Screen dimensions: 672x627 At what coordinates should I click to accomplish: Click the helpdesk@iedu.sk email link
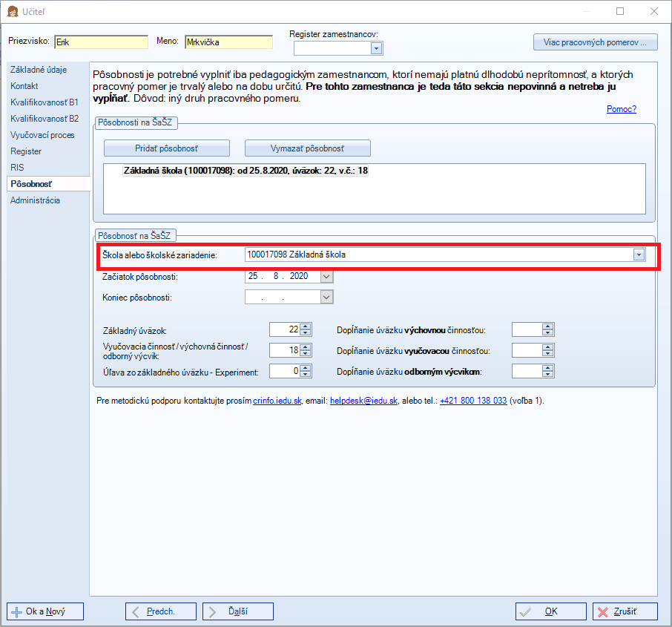click(364, 401)
